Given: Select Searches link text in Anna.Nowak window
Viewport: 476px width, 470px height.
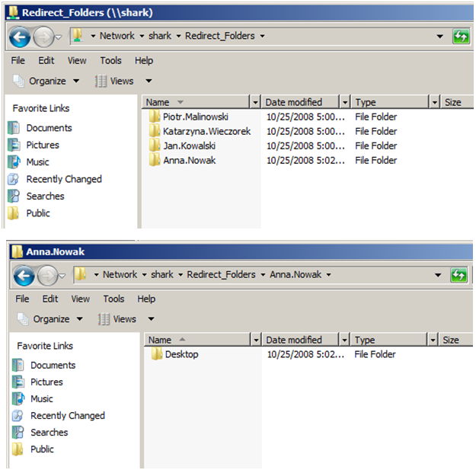Looking at the screenshot, I should [50, 433].
